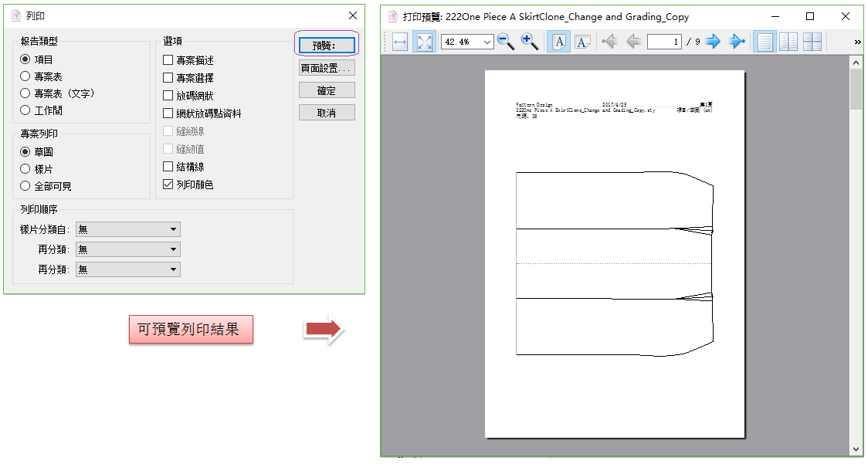The image size is (868, 464).
Task: Zoom out with the minus magnifier
Action: pos(506,42)
